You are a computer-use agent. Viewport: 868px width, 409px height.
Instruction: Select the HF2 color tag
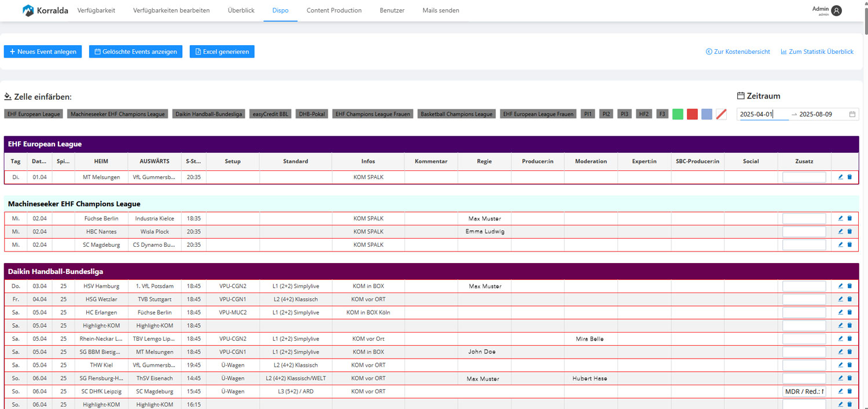coord(643,114)
